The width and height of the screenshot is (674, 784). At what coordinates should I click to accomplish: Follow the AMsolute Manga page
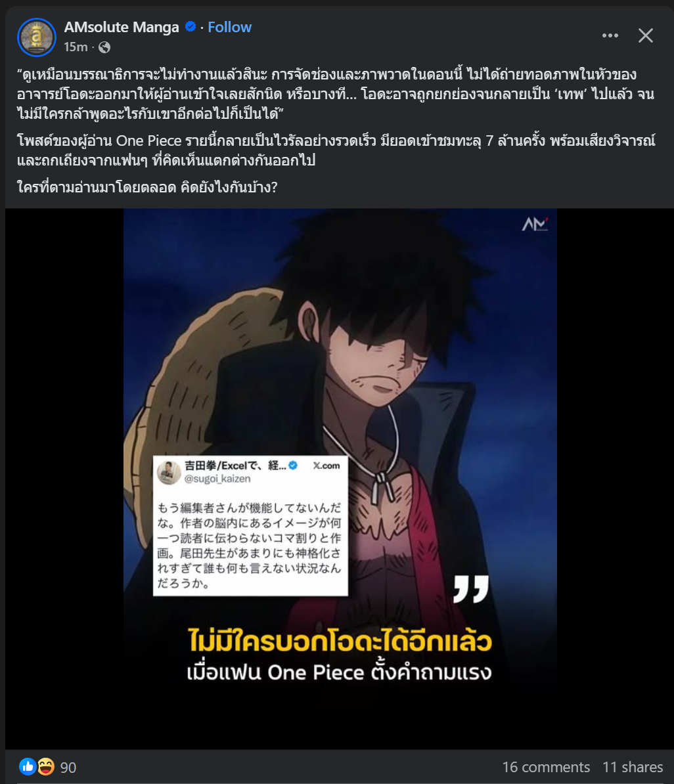[x=230, y=27]
